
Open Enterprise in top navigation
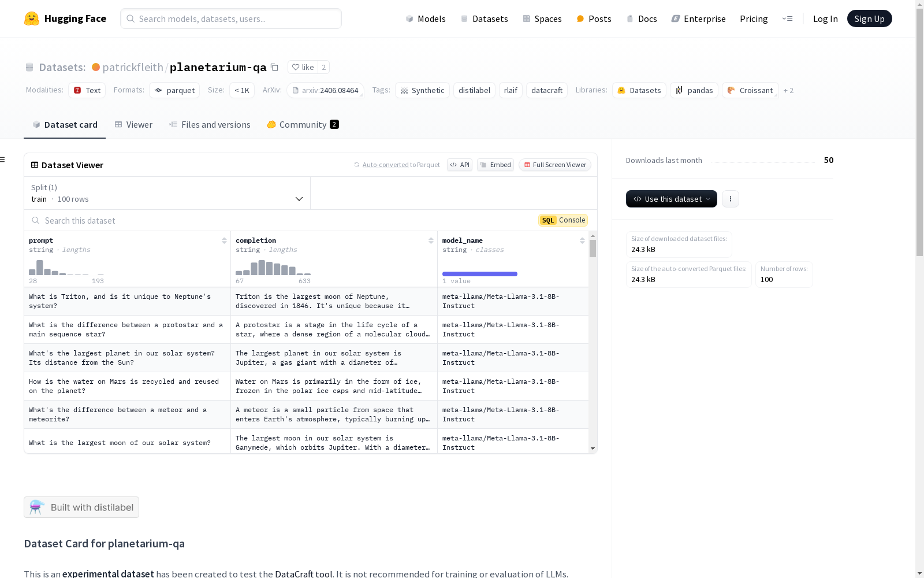tap(698, 18)
